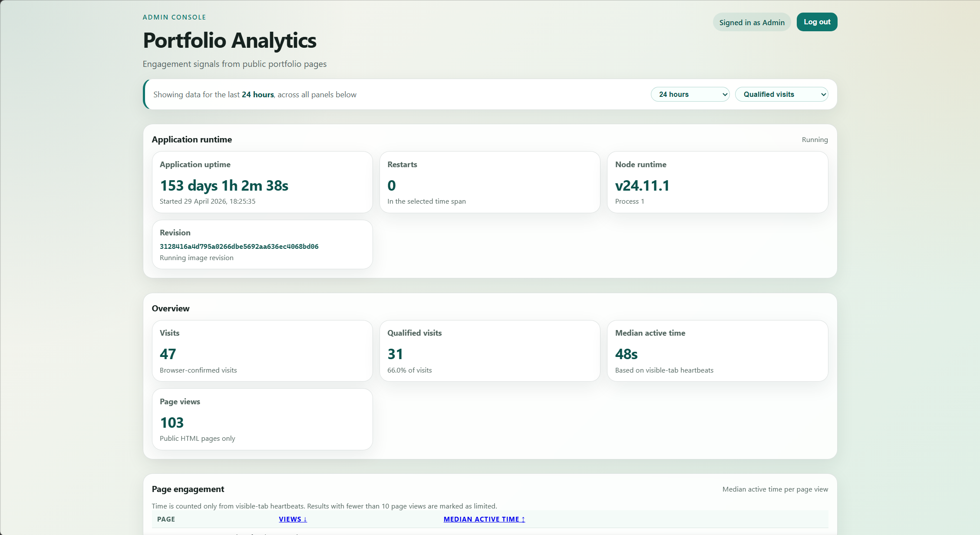
Task: Click the Running status label
Action: (x=815, y=139)
